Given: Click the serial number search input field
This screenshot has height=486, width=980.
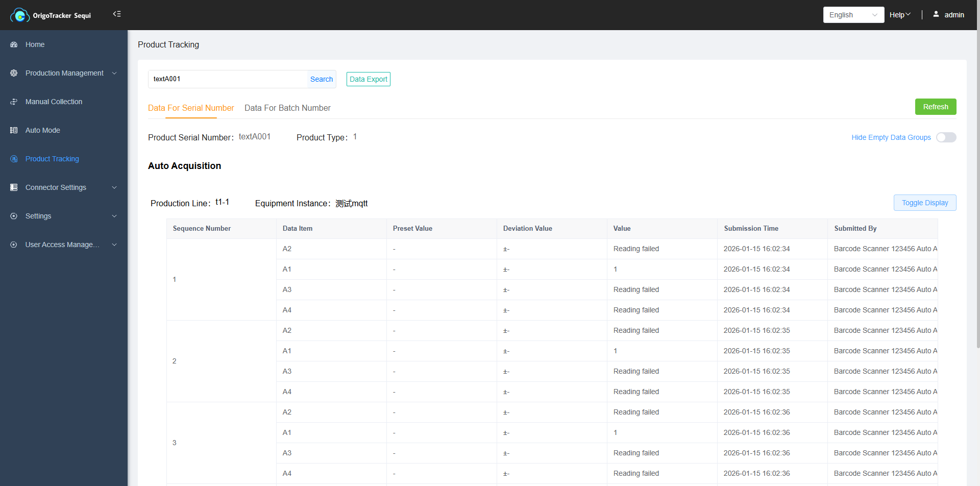Looking at the screenshot, I should click(228, 80).
